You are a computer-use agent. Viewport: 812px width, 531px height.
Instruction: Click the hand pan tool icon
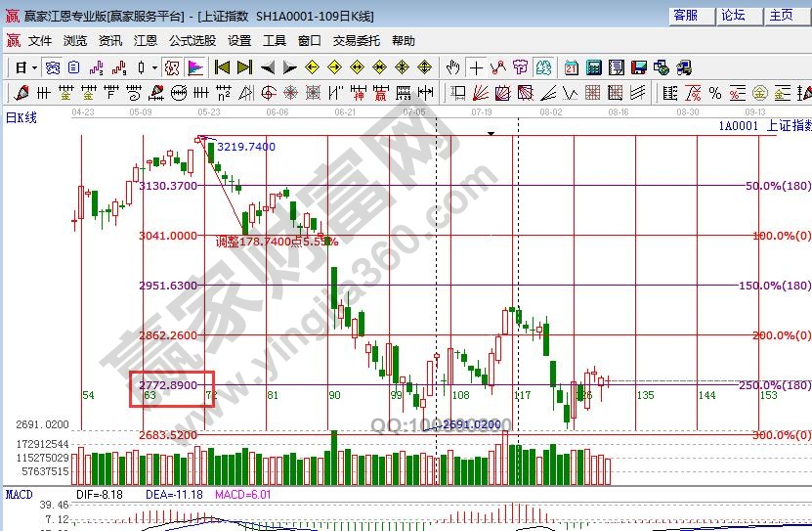(452, 67)
